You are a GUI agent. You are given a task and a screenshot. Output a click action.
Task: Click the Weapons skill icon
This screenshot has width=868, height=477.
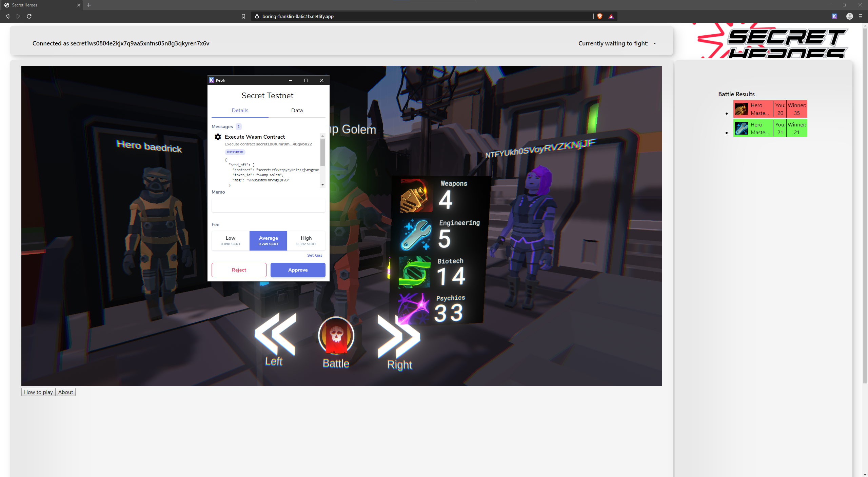pos(416,196)
